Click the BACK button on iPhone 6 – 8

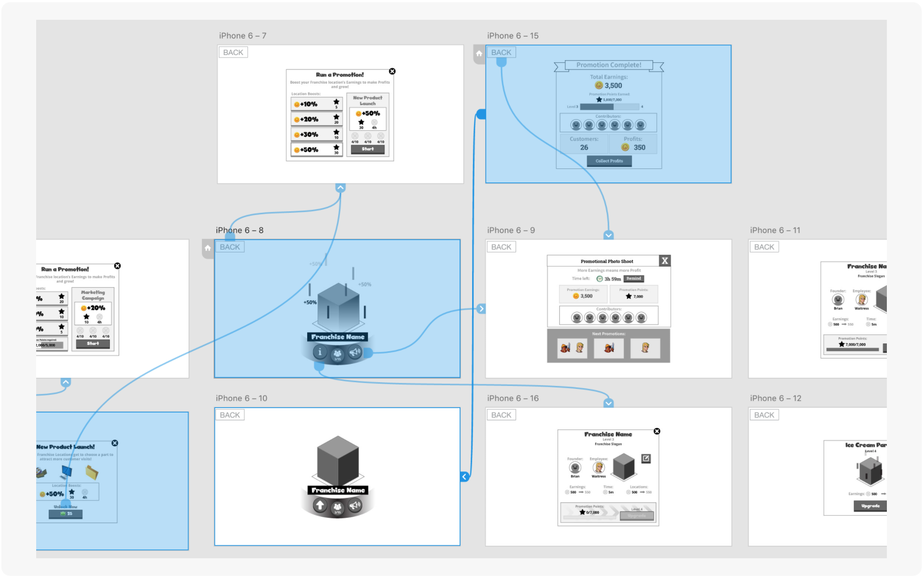(x=230, y=247)
